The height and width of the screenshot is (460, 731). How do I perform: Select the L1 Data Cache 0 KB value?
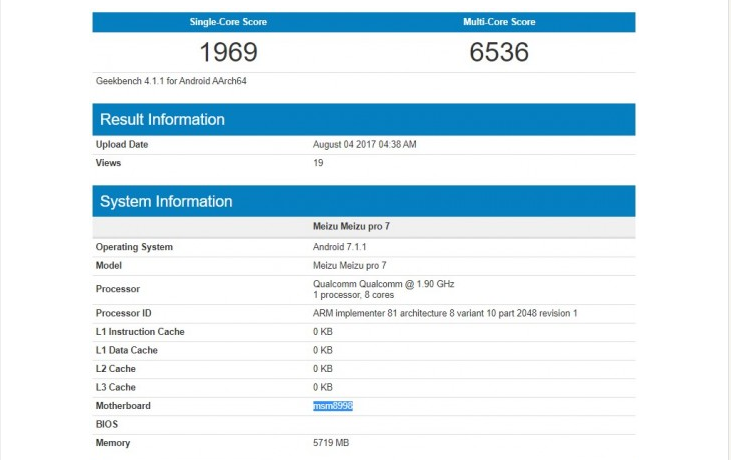[x=323, y=350]
